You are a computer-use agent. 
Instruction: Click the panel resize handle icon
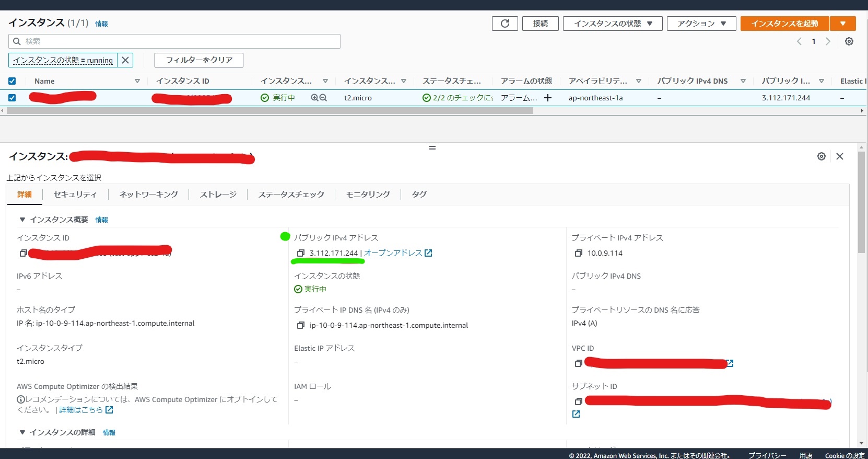point(432,148)
